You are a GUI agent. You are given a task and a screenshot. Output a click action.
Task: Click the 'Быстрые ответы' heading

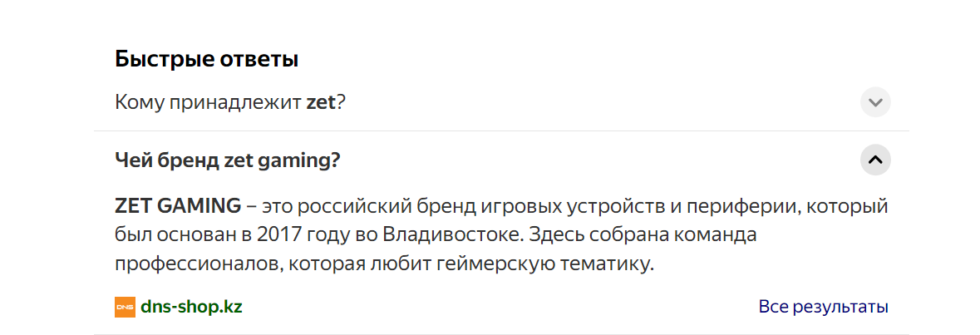click(x=206, y=59)
